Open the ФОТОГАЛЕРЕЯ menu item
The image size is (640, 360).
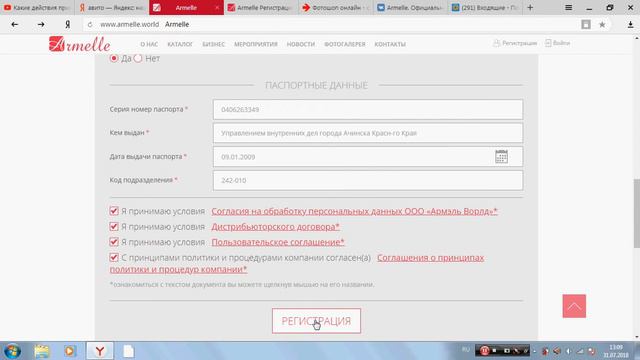click(345, 44)
